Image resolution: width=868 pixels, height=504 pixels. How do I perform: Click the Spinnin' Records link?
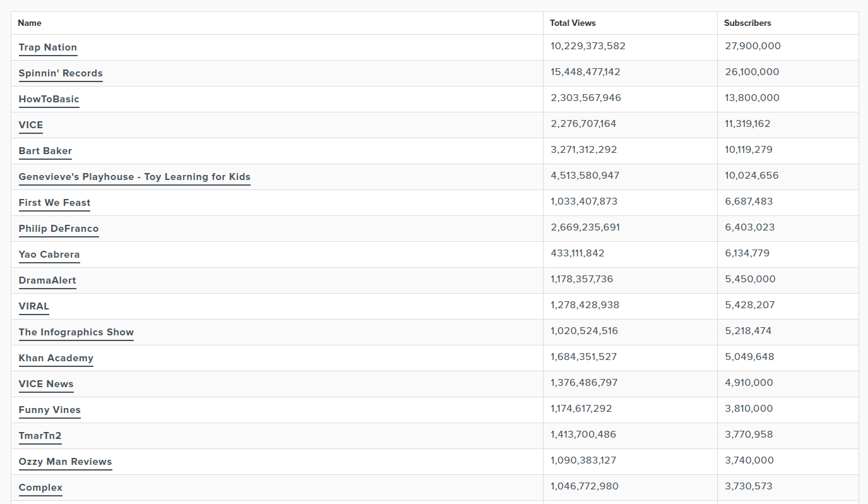[61, 73]
